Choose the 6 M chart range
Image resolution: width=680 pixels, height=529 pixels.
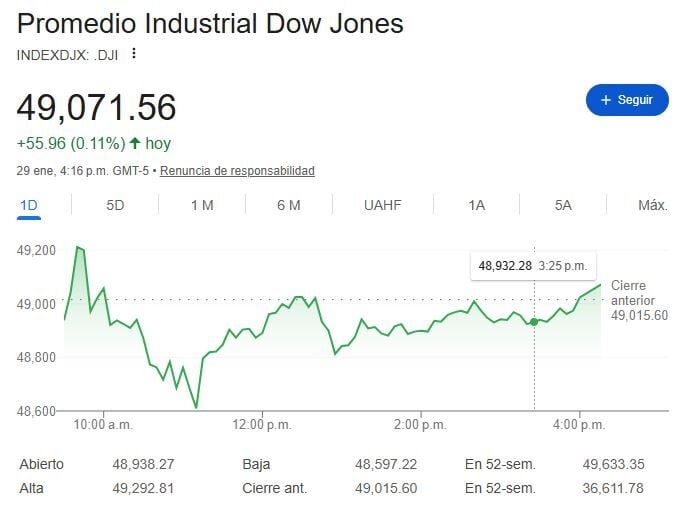pyautogui.click(x=289, y=205)
